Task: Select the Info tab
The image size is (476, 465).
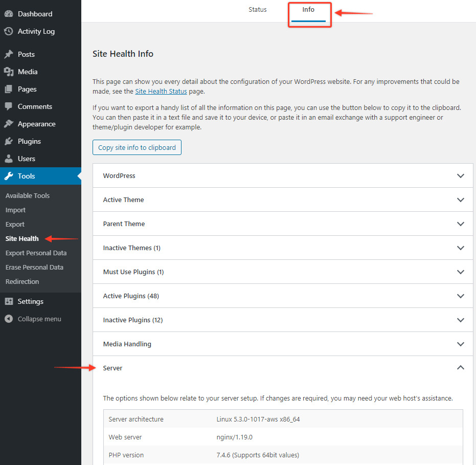Action: 308,9
